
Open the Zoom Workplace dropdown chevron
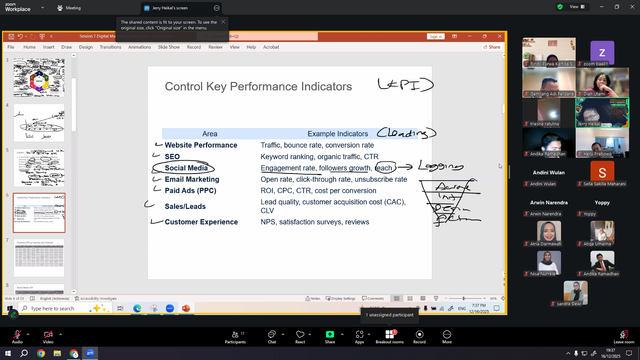(x=42, y=7)
